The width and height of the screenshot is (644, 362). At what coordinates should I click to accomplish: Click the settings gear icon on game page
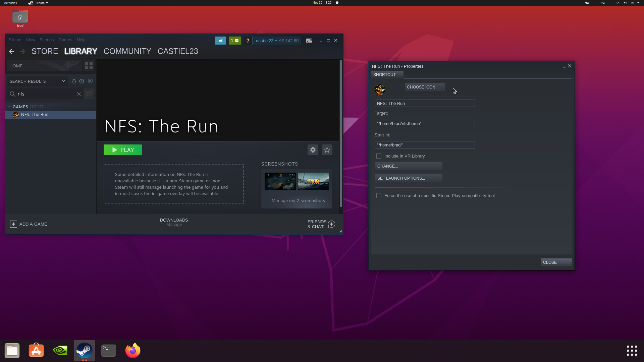click(x=313, y=149)
